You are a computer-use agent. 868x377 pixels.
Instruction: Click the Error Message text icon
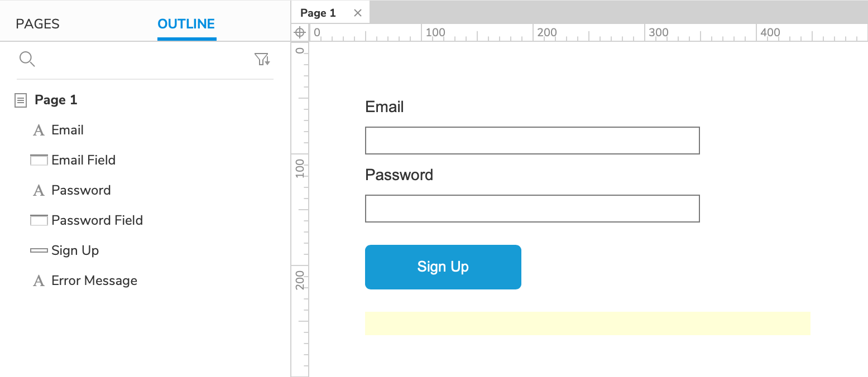click(39, 281)
